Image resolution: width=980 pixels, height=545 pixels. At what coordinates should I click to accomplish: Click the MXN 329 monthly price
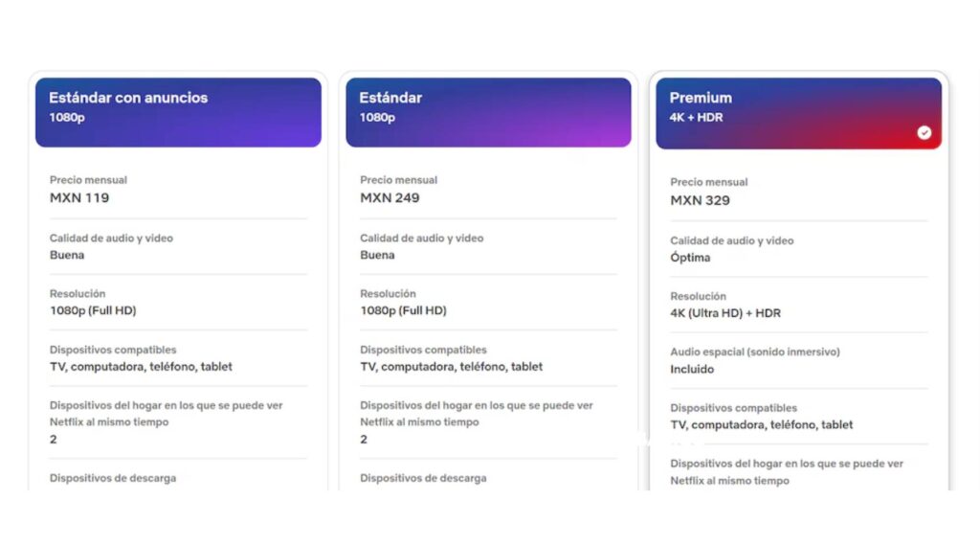point(700,200)
